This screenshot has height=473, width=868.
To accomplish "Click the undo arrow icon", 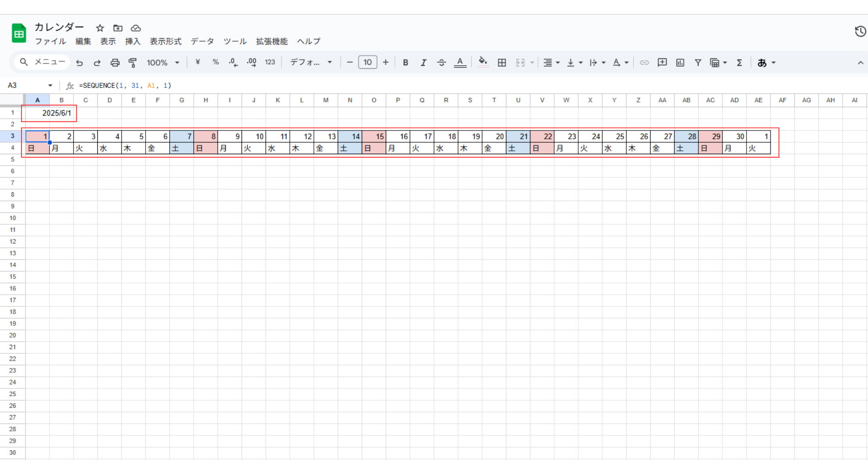I will point(79,63).
